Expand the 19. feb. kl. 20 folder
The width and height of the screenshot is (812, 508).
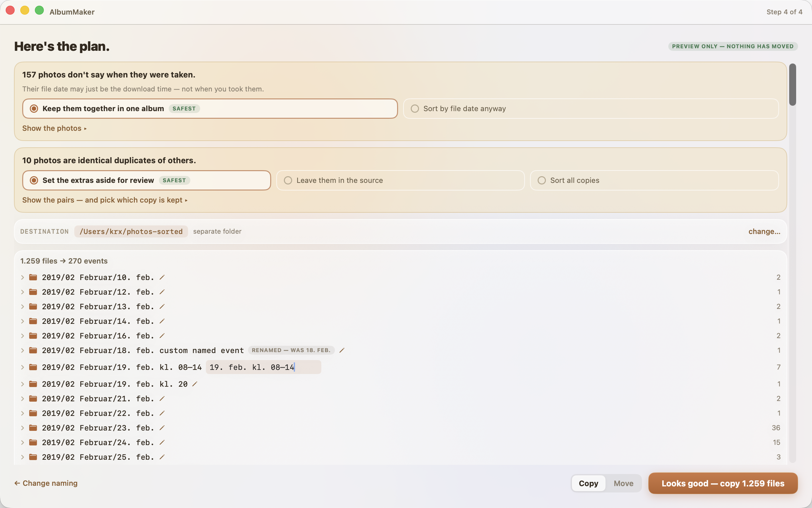(23, 384)
